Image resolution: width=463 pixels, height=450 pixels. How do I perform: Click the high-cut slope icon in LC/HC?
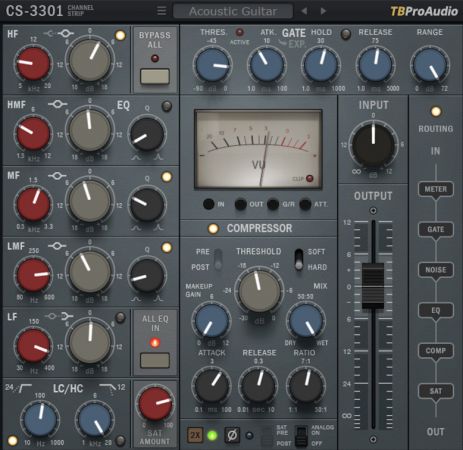(x=108, y=388)
